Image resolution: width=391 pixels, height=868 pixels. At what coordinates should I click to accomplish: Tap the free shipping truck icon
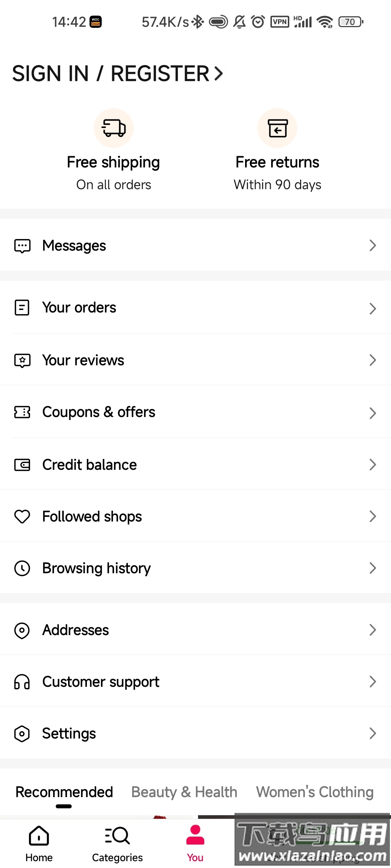click(x=114, y=128)
